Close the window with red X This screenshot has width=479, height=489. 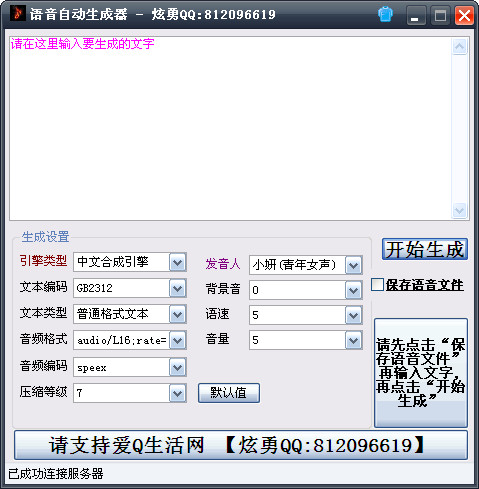pyautogui.click(x=464, y=15)
